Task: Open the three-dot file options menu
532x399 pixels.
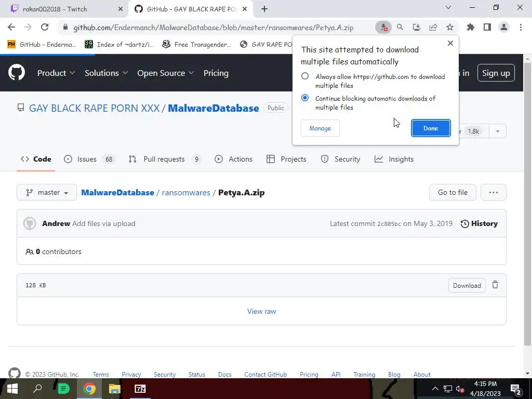Action: coord(494,192)
